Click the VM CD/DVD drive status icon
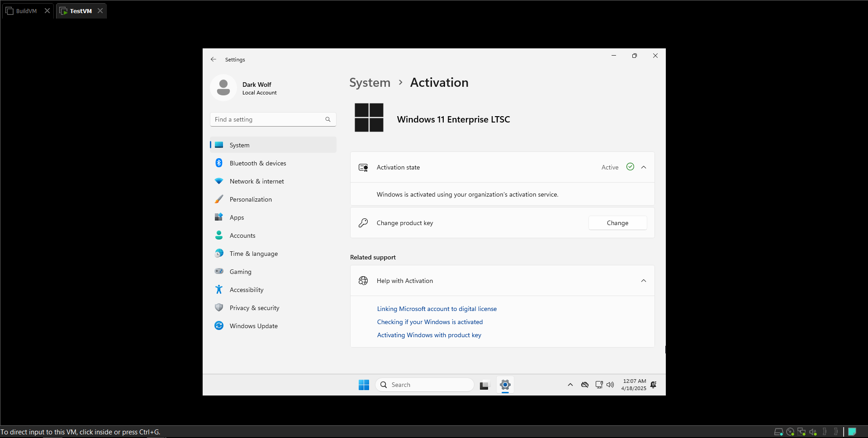868x438 pixels. tap(790, 432)
